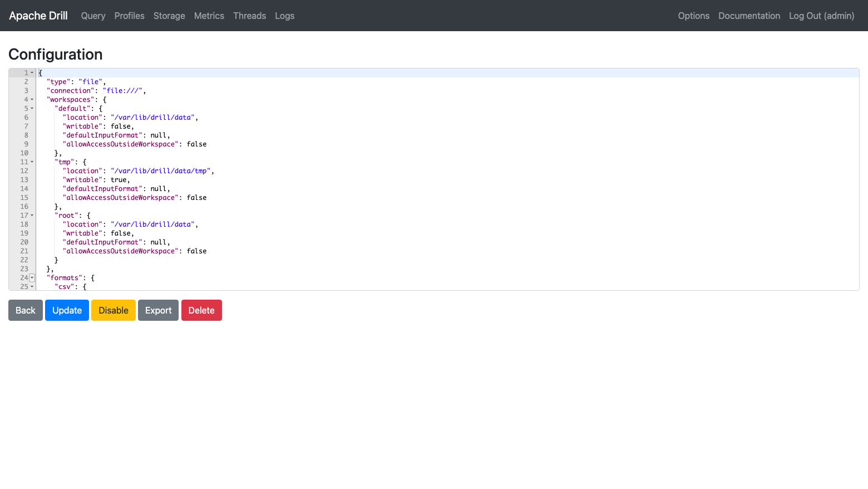Place cursor on the "type": "file" line

(76, 82)
